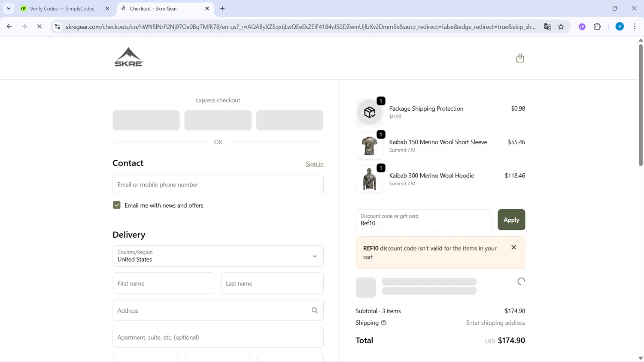Open a new browser tab
Image resolution: width=644 pixels, height=362 pixels.
click(x=222, y=9)
